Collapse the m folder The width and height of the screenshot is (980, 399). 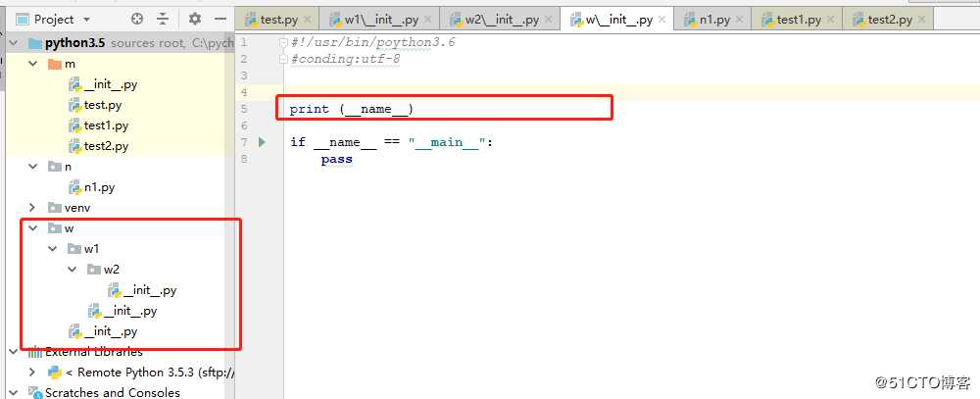coord(33,64)
